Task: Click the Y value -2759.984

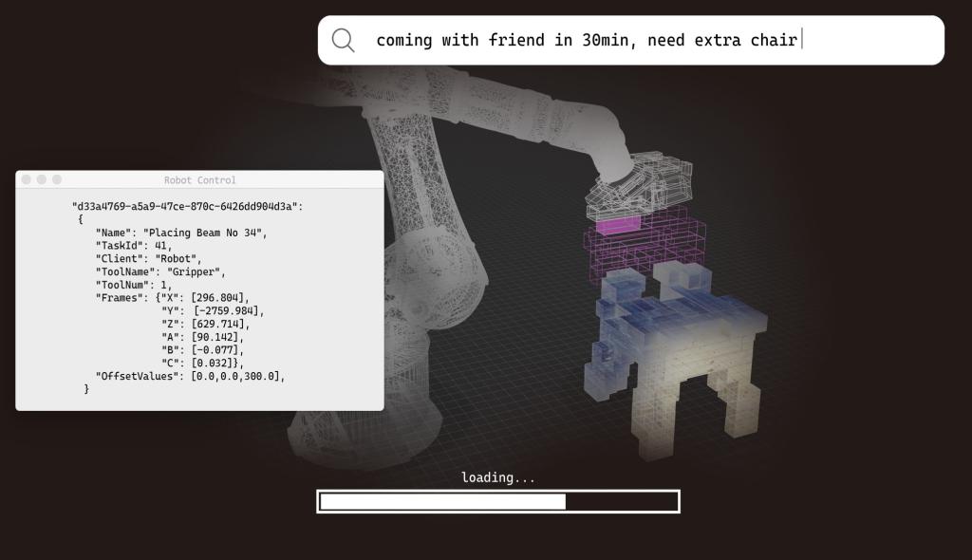Action: 228,310
